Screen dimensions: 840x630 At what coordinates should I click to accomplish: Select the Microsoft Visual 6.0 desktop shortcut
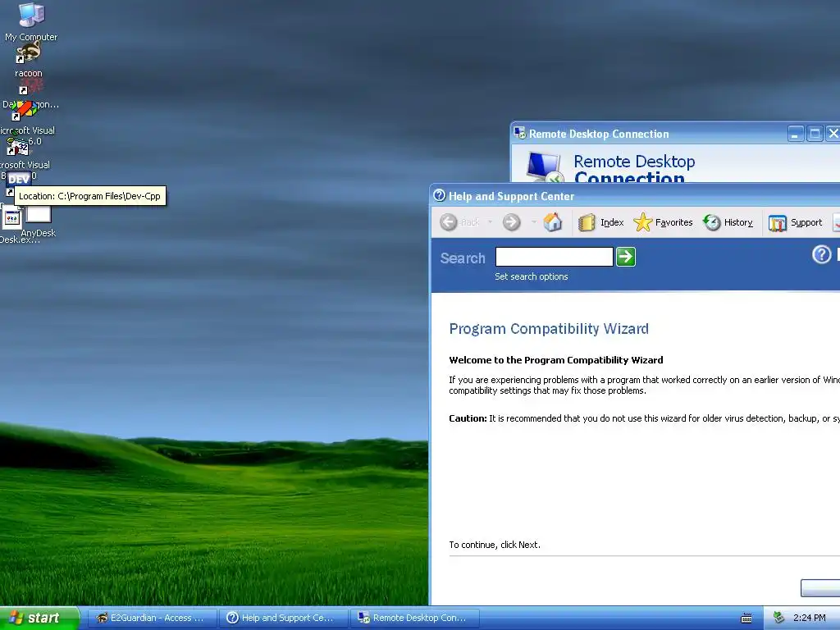[24, 111]
